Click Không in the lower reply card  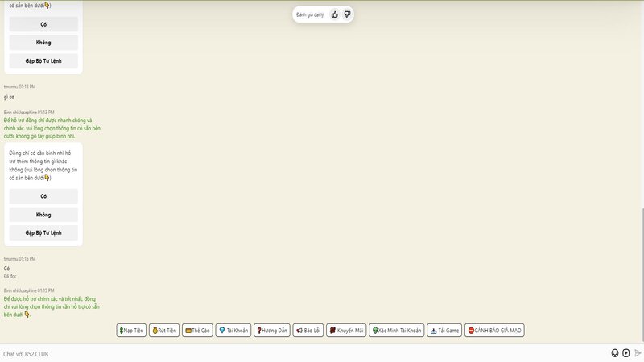tap(43, 215)
